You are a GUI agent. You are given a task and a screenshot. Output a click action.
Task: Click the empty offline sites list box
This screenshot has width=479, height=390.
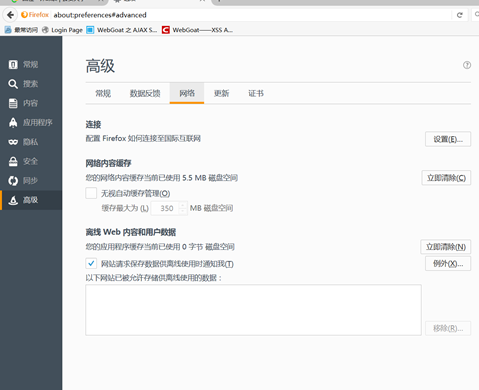pyautogui.click(x=253, y=310)
